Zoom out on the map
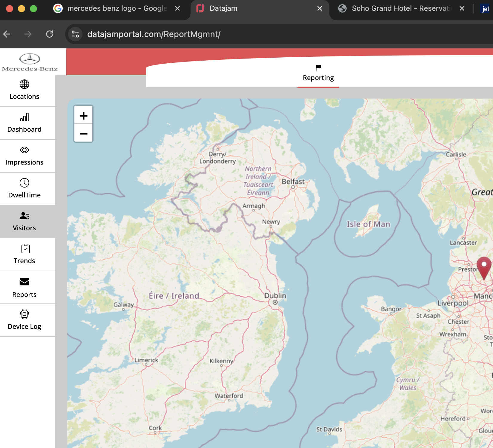This screenshot has height=448, width=493. tap(83, 134)
